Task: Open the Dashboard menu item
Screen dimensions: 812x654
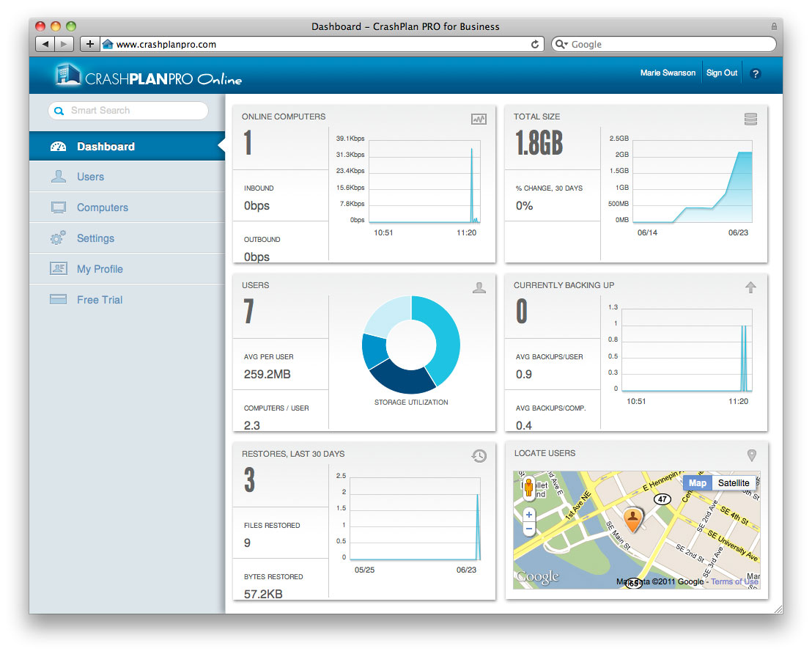Action: coord(128,146)
